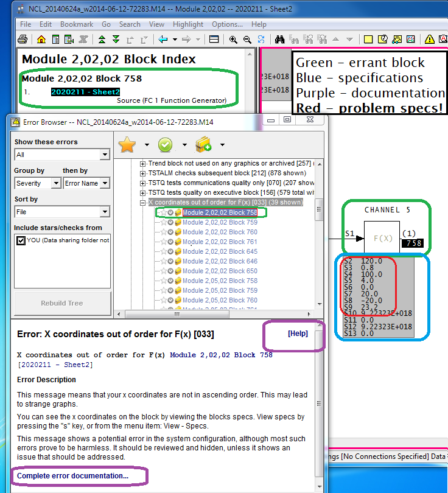Star the Module 2,02,02 Block 646 row
The width and height of the screenshot is (448, 493).
click(x=164, y=261)
